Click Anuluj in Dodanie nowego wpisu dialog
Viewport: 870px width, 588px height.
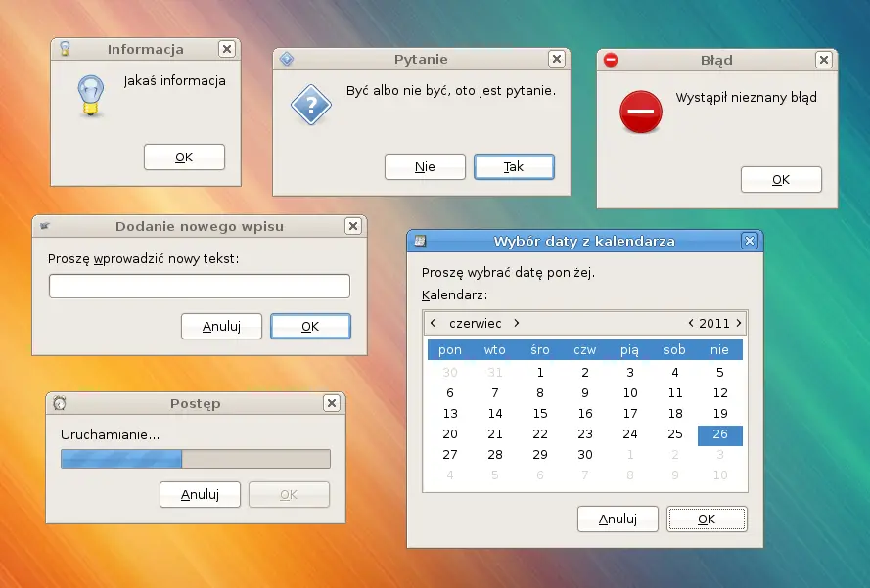(x=221, y=326)
